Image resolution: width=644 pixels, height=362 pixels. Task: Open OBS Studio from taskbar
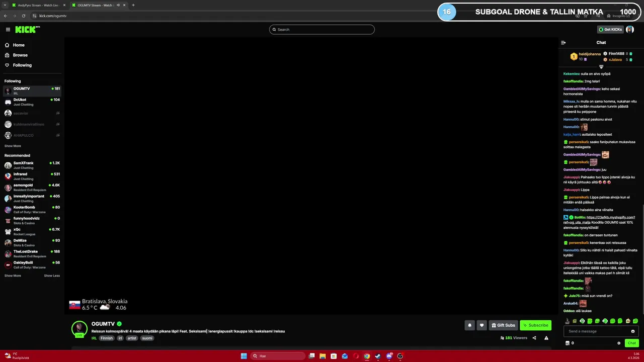point(400,356)
